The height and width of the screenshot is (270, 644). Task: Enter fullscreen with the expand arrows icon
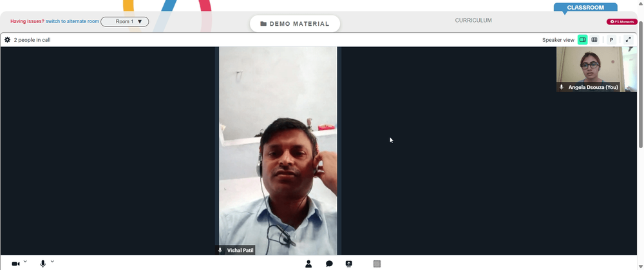pos(628,40)
